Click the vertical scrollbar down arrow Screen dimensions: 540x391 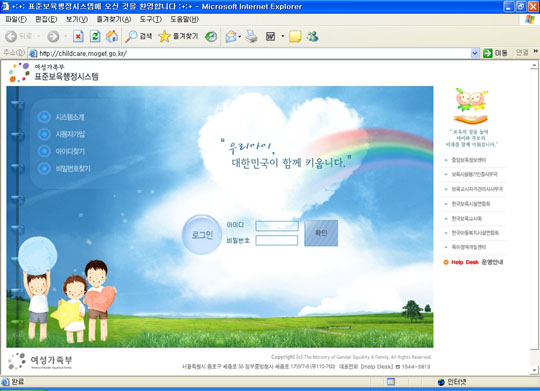coord(534,370)
